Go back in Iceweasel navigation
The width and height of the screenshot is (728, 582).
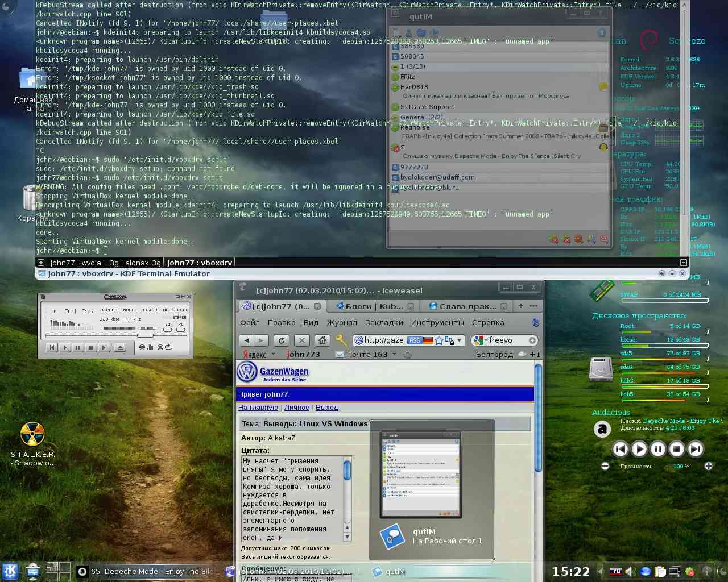(246, 340)
